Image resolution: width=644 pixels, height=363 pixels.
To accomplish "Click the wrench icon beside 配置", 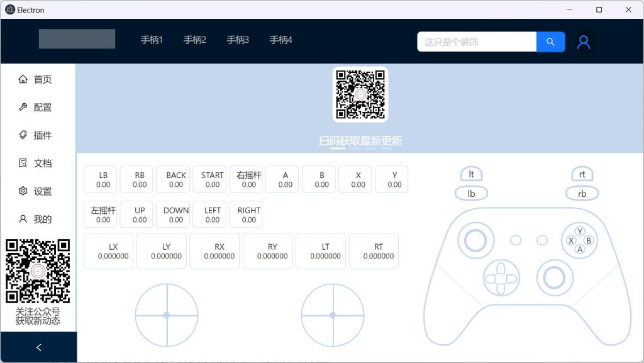I will pos(23,107).
